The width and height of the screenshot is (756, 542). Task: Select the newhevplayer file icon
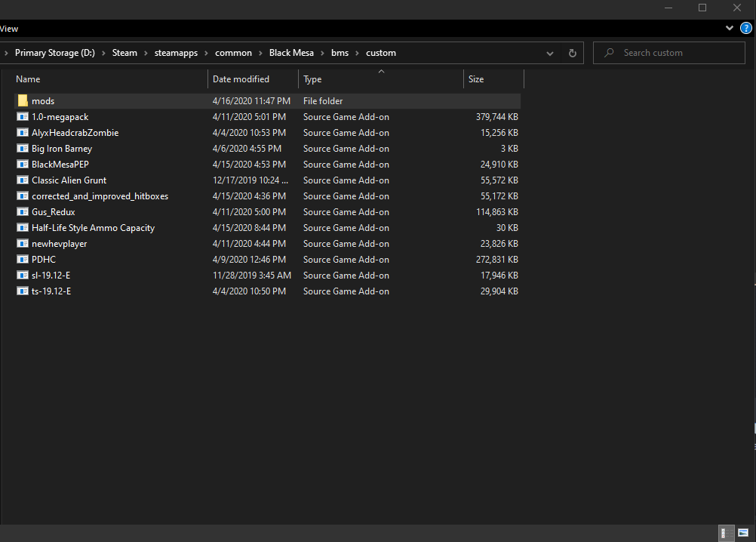tap(23, 244)
